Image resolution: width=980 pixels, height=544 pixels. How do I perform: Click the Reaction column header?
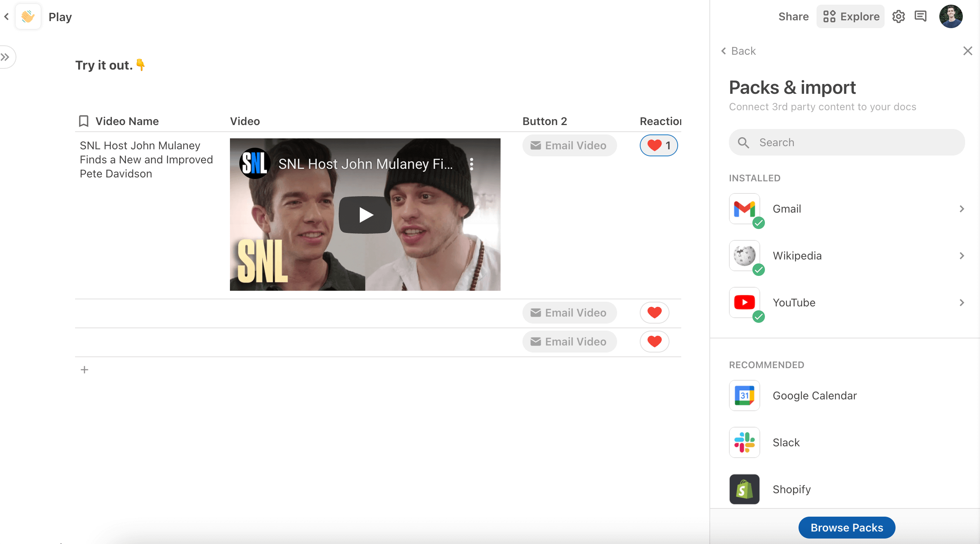click(x=661, y=121)
